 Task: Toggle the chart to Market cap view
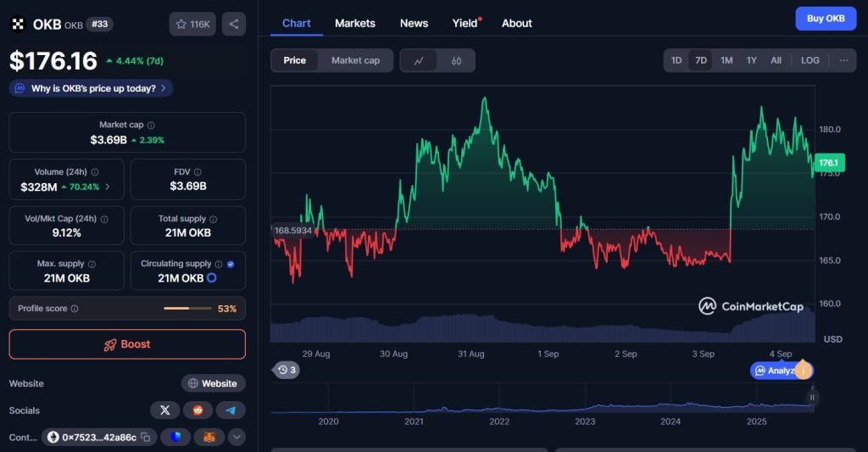click(355, 60)
